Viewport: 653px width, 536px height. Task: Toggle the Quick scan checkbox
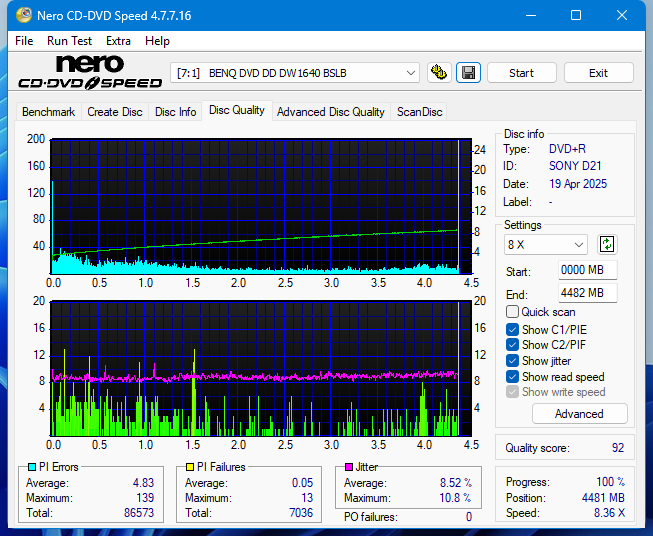(x=512, y=312)
